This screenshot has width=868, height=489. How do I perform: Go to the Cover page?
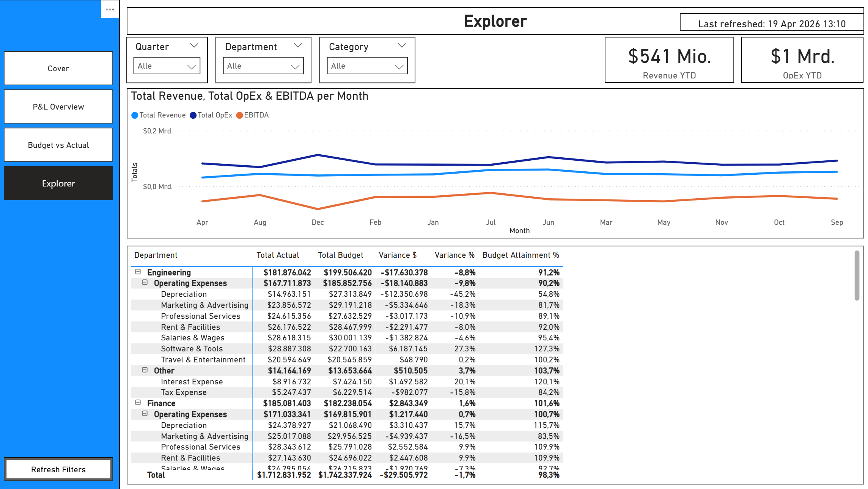(x=58, y=69)
